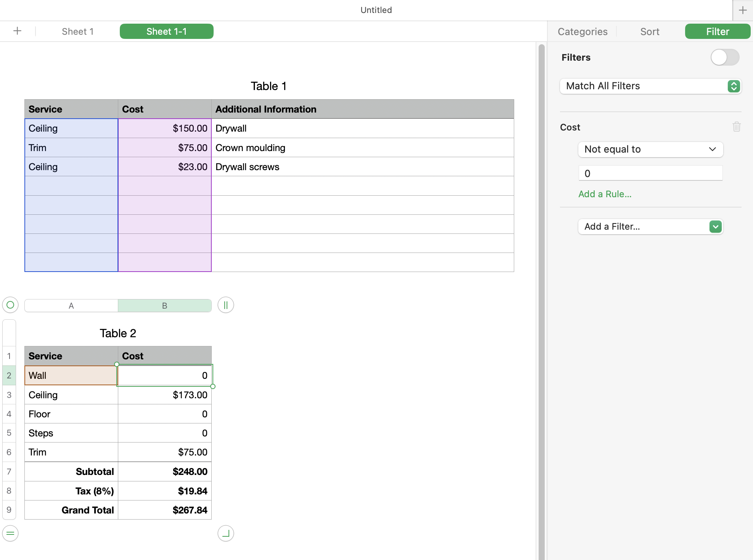Click the add column handle beside column B

click(x=225, y=305)
